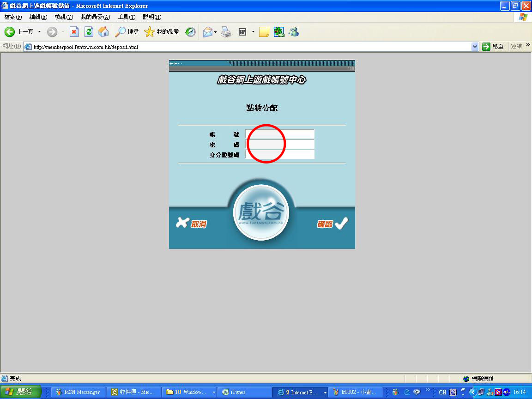The width and height of the screenshot is (532, 399).
Task: Switch to MSN Messenger taskbar item
Action: tap(79, 392)
